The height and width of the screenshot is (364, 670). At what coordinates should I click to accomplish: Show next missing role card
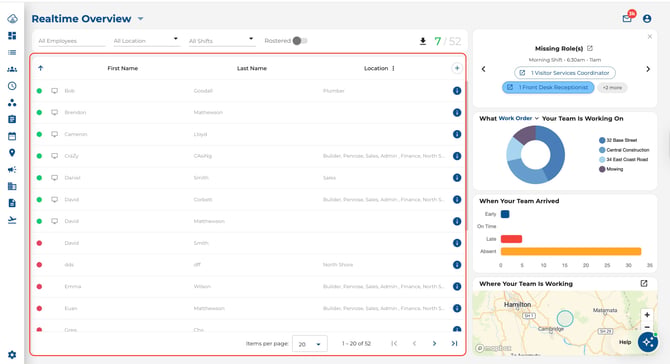(x=648, y=69)
